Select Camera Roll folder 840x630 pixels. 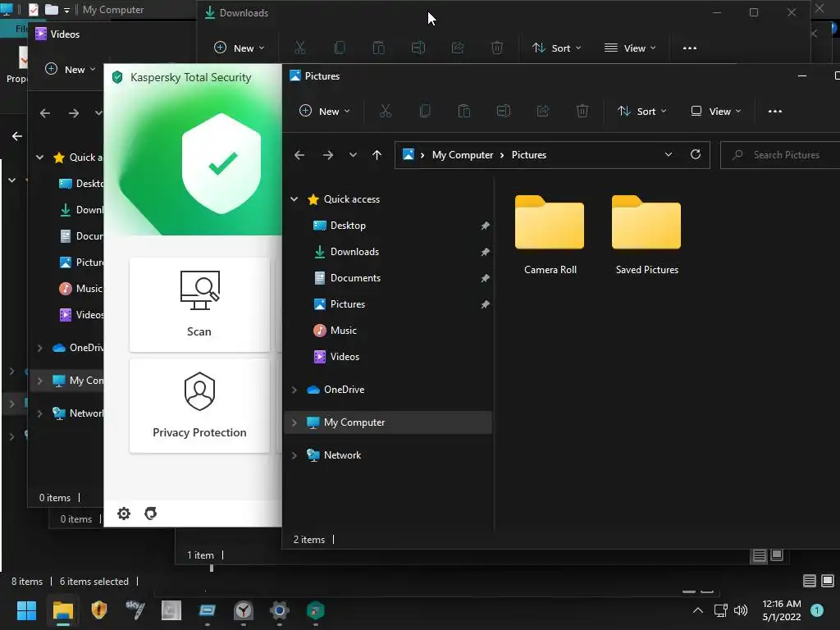point(550,235)
